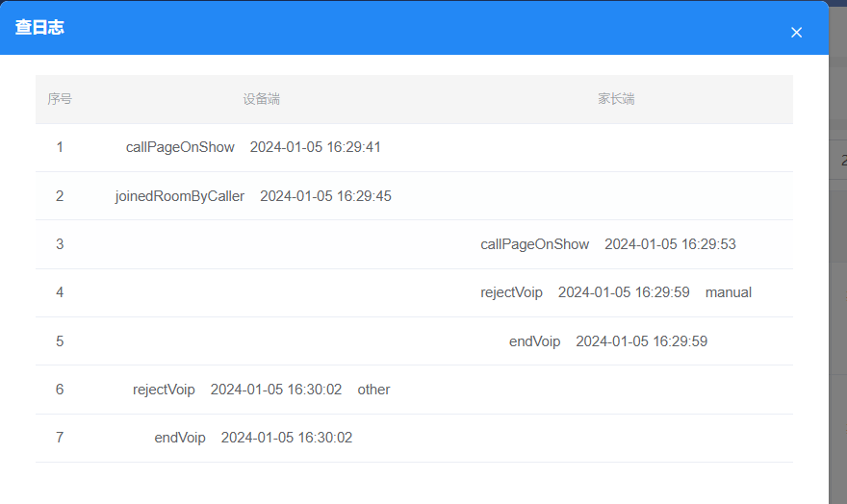
Task: Select row number 7 cell
Action: 60,438
